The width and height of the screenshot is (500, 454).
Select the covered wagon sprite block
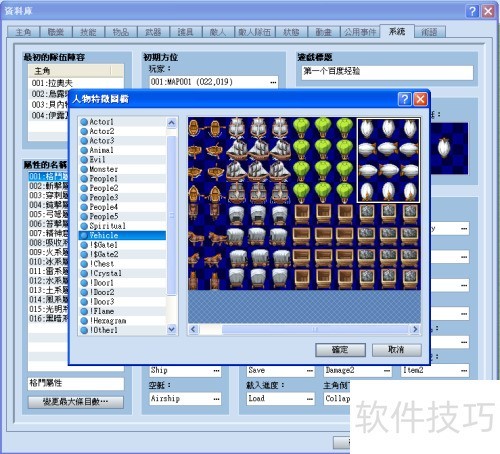pos(258,247)
